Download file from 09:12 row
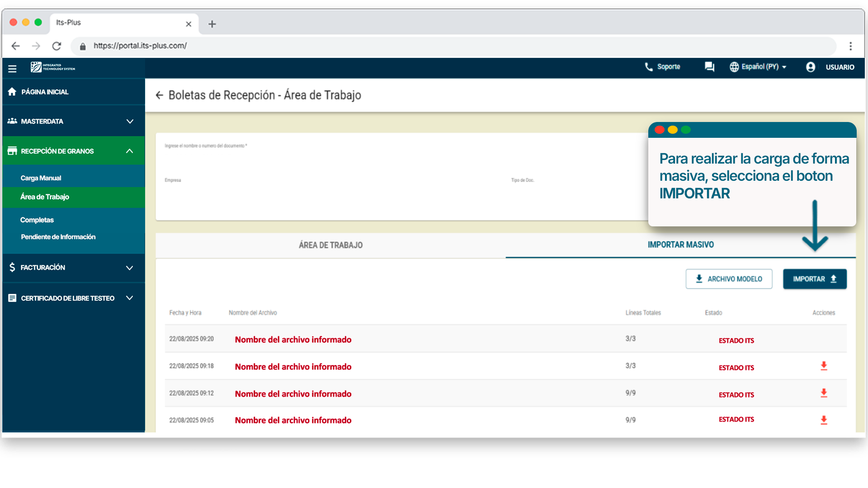868x488 pixels. tap(824, 393)
